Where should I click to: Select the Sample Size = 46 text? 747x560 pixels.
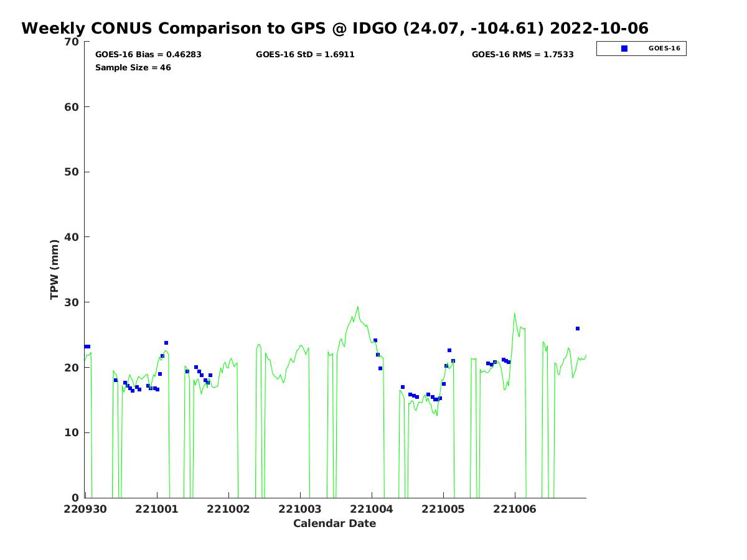point(133,68)
